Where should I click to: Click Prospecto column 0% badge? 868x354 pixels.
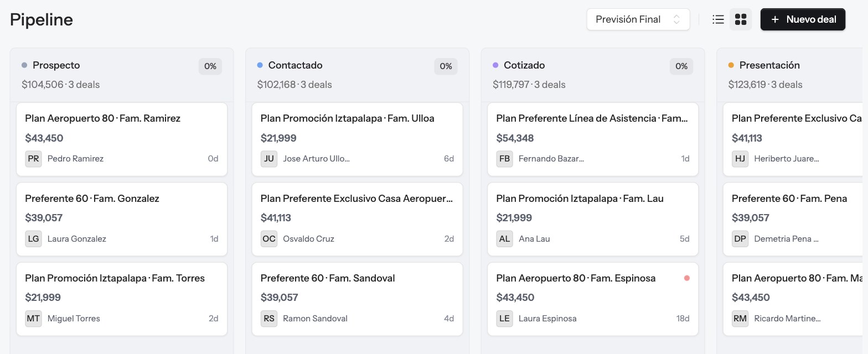210,66
